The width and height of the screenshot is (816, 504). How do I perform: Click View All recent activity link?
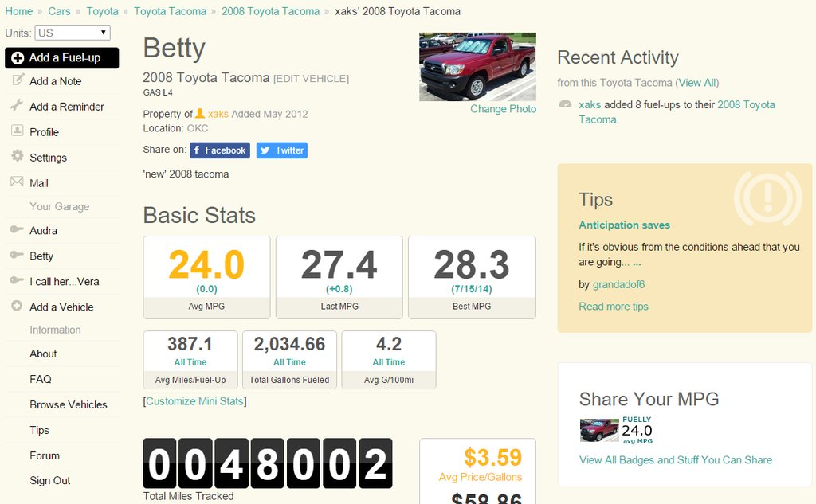coord(697,83)
